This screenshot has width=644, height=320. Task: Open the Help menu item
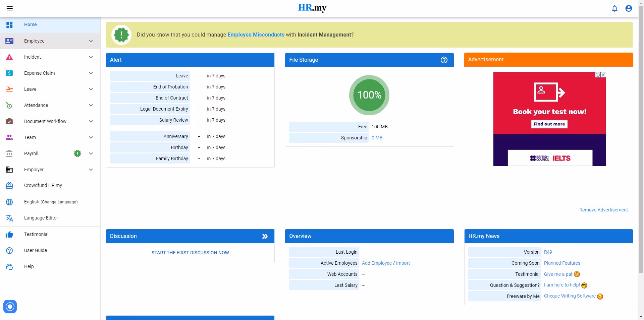pyautogui.click(x=50, y=267)
